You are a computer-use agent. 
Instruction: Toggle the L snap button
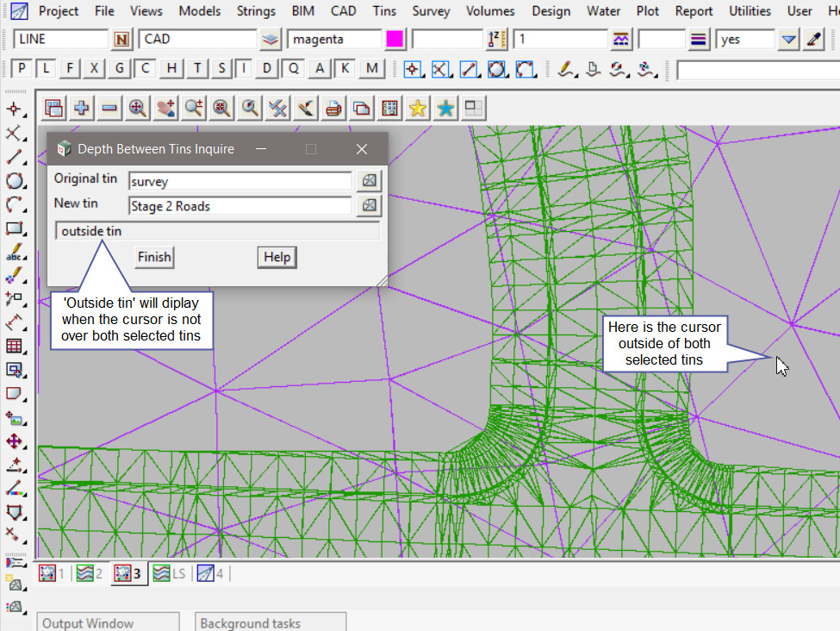pos(47,69)
